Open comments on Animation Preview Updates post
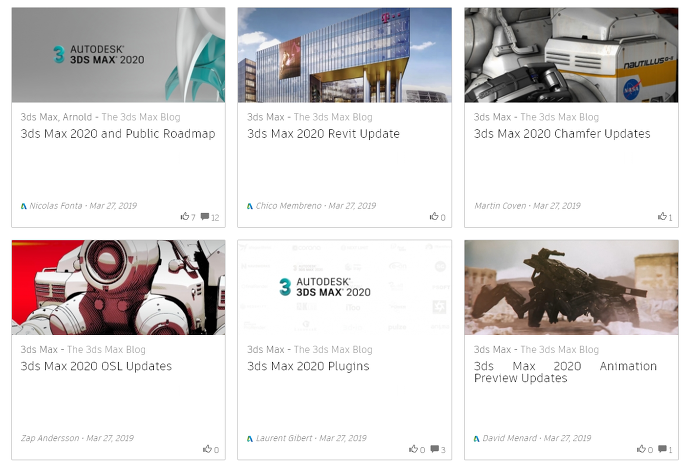Screen dimensions: 683x465 tap(665, 449)
